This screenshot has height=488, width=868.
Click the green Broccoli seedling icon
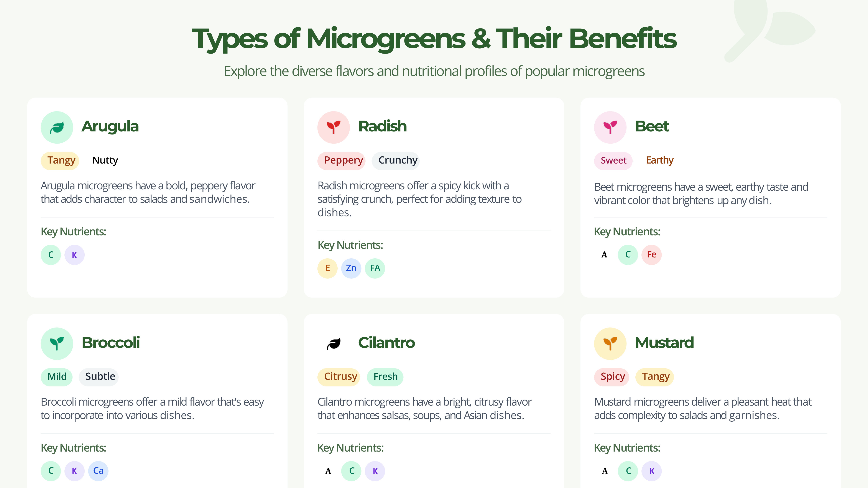tap(57, 344)
